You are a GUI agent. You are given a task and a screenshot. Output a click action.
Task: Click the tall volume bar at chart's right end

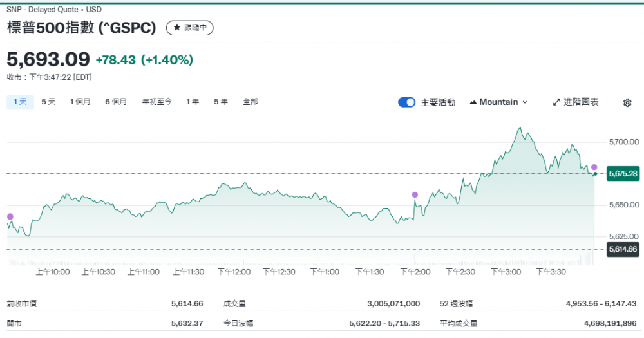tap(593, 248)
